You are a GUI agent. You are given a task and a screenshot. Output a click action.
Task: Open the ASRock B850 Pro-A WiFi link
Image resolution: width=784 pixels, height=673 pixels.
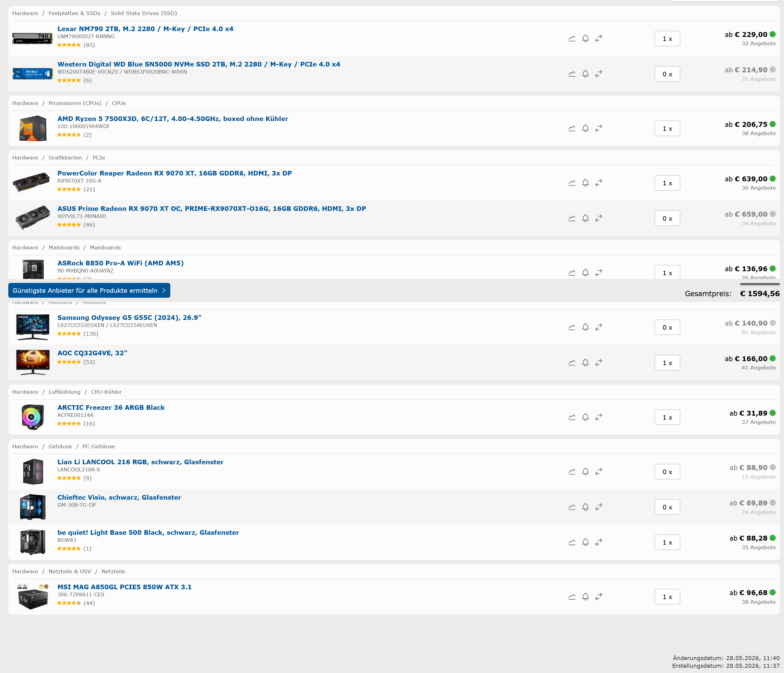[x=120, y=263]
